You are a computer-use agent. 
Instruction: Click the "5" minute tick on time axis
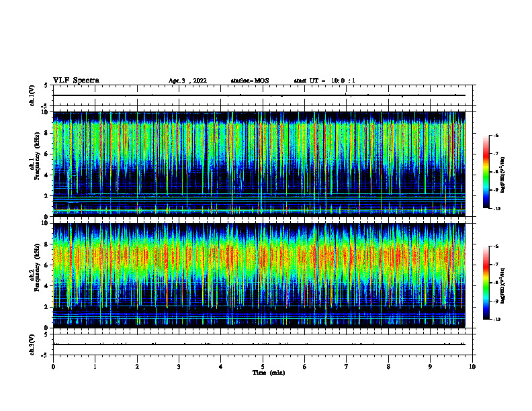263,367
